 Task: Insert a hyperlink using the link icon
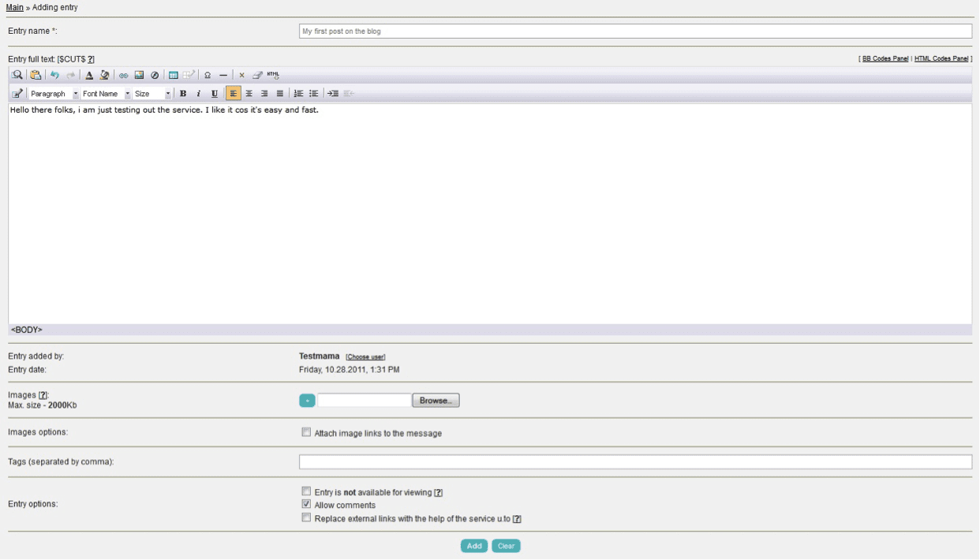[x=124, y=75]
